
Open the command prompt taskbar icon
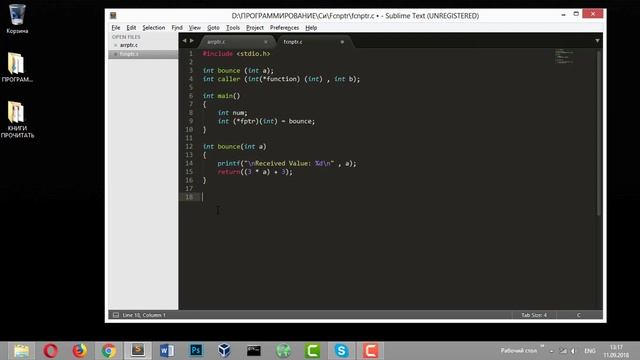tap(253, 351)
